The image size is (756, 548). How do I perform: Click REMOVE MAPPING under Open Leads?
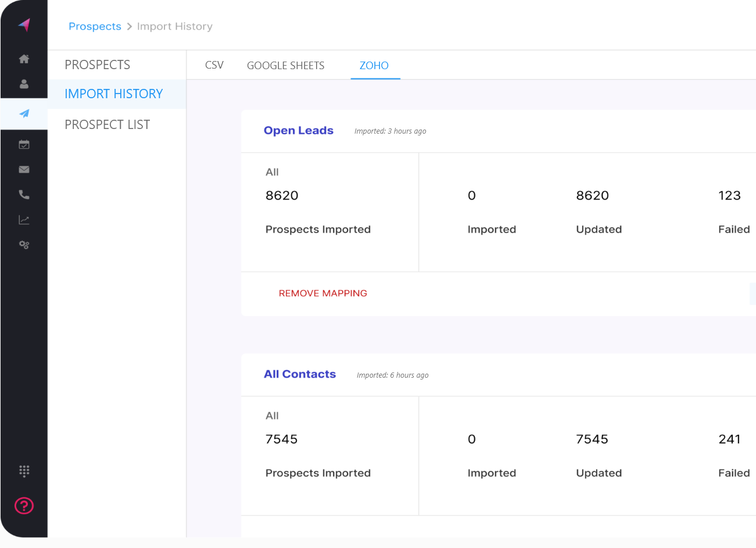click(x=323, y=293)
